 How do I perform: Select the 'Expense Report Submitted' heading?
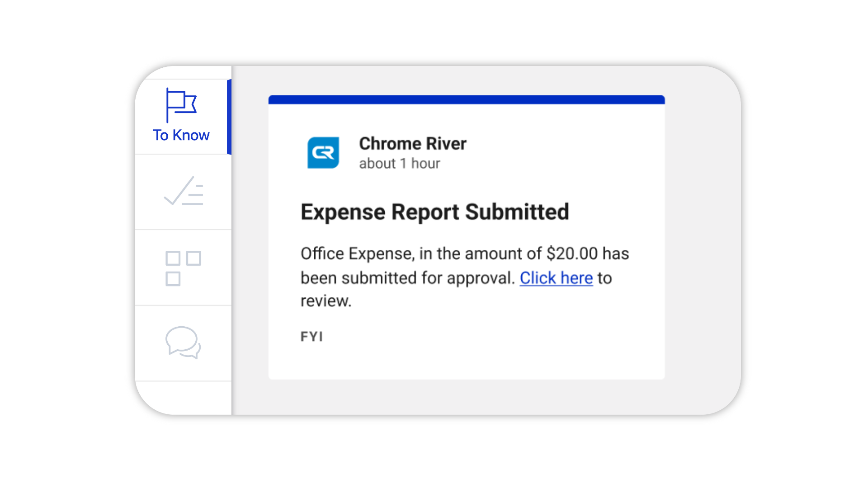point(434,212)
